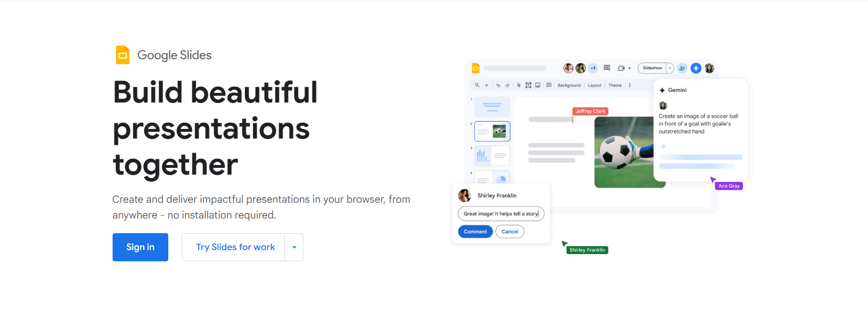Click the magnifier search icon in the preview toolbar

click(477, 86)
